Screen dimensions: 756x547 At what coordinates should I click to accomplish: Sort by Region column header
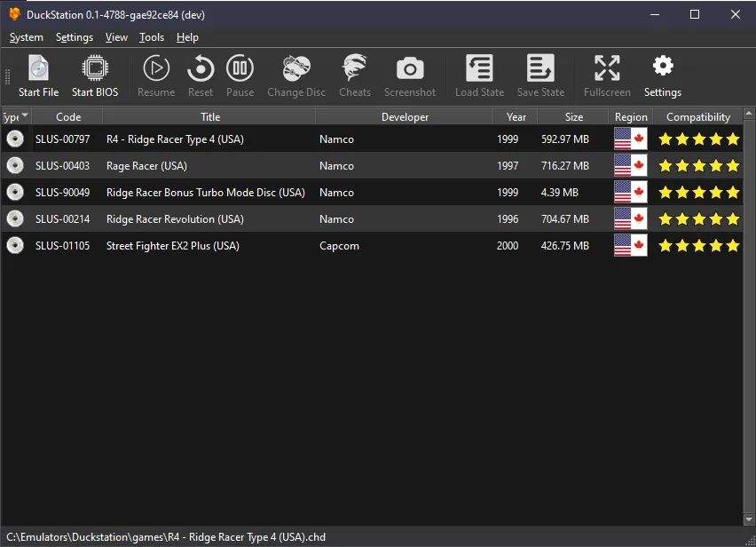click(x=631, y=116)
